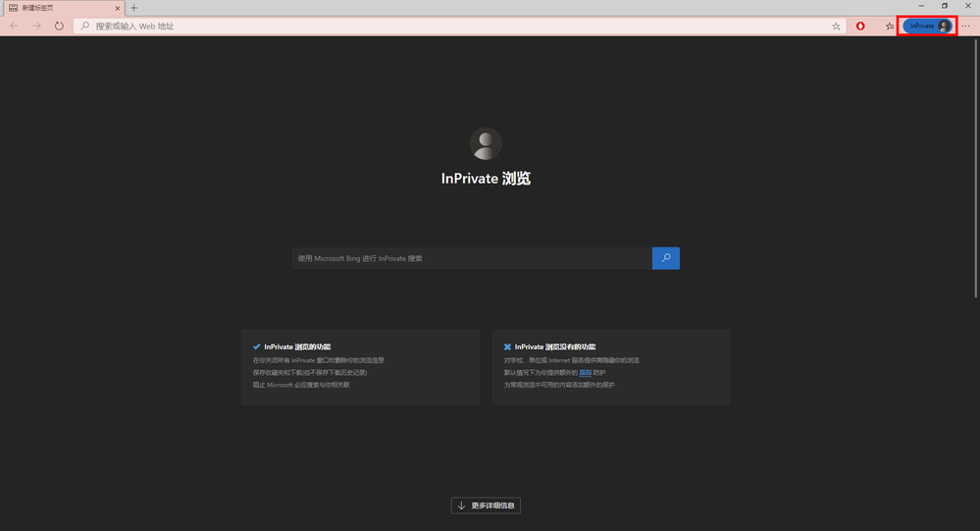Click the '保存收藏夹和下载' line
The width and height of the screenshot is (980, 531).
click(x=310, y=373)
